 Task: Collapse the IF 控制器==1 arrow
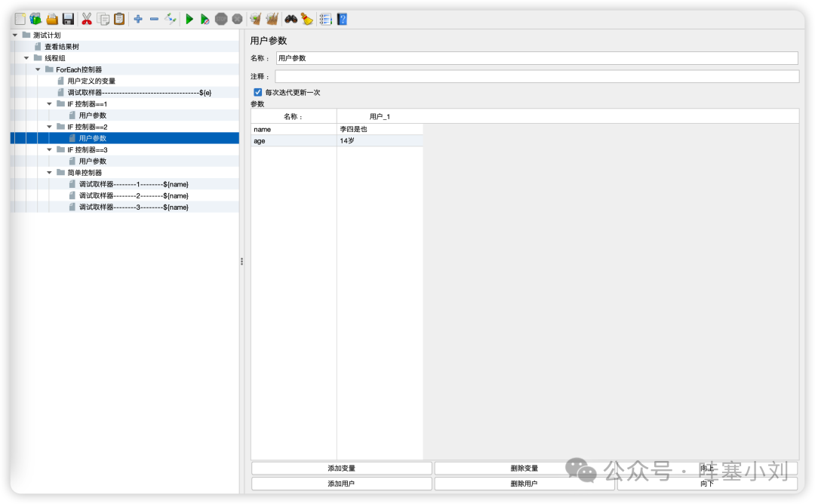(x=49, y=103)
